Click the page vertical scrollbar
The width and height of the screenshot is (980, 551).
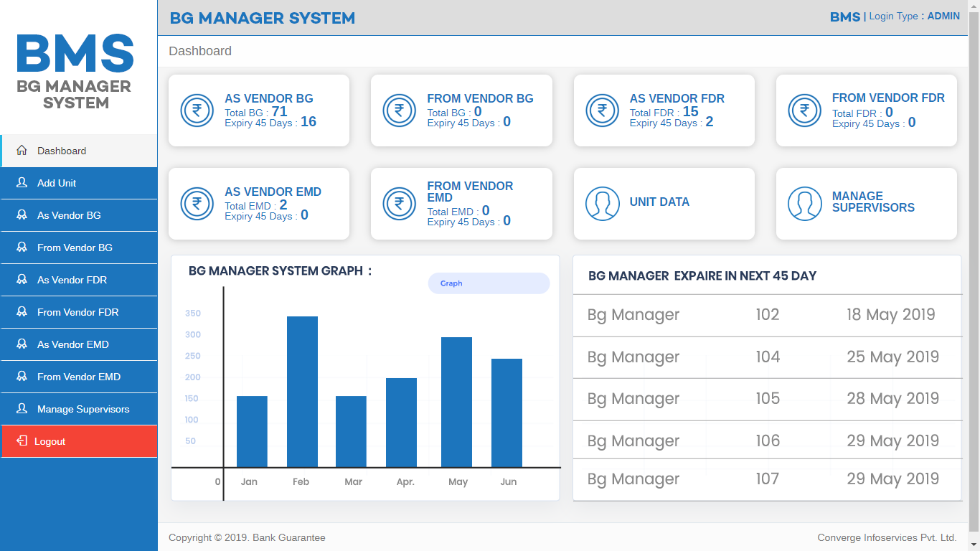(x=974, y=273)
